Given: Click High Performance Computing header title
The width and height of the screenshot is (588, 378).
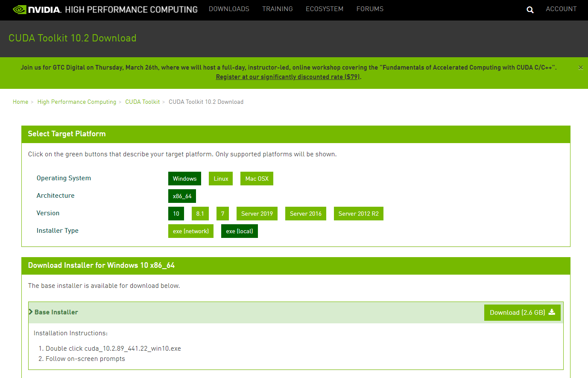Looking at the screenshot, I should click(x=131, y=9).
